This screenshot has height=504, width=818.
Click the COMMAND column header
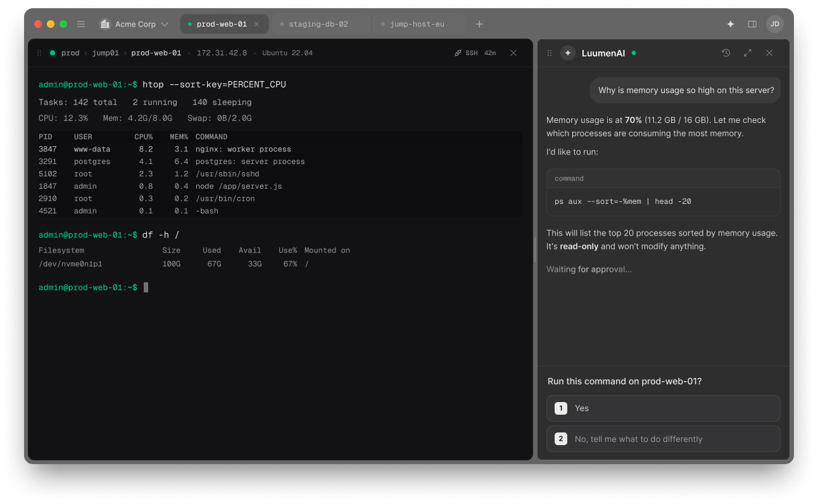click(x=211, y=137)
